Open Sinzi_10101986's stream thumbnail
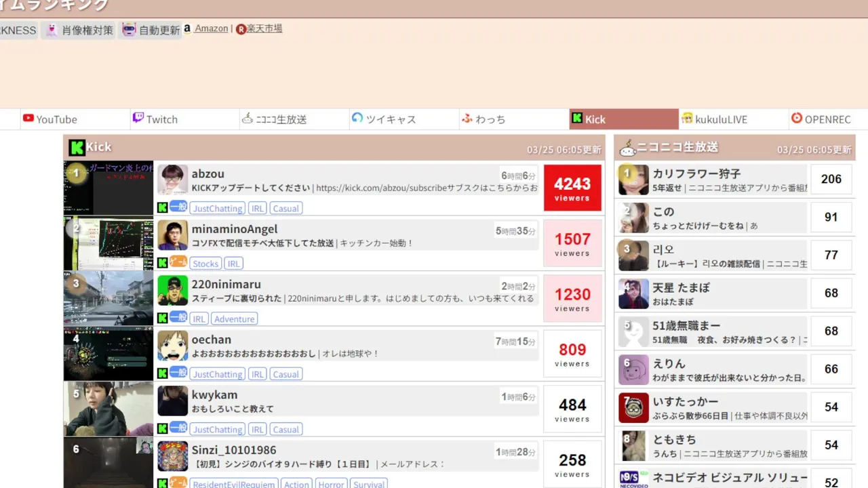868x488 pixels. click(x=108, y=463)
